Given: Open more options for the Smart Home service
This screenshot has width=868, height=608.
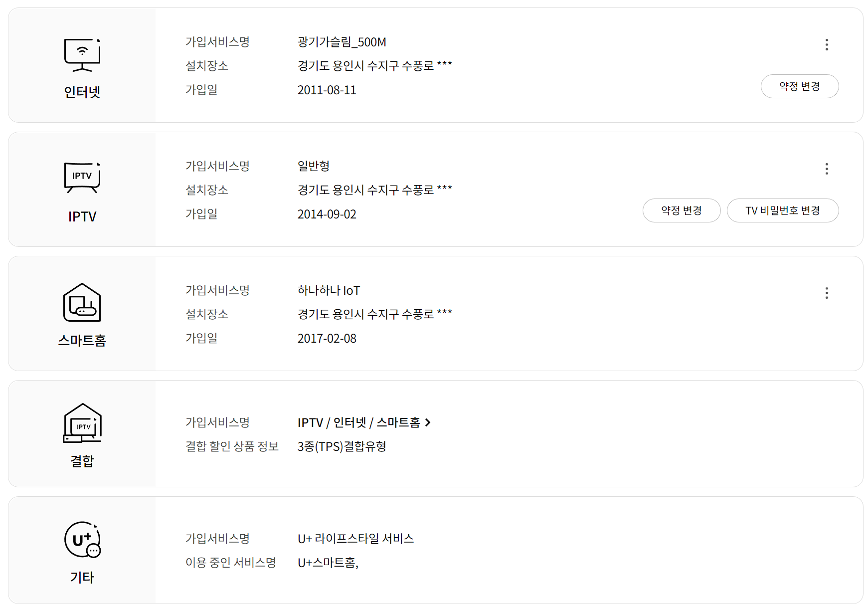Looking at the screenshot, I should (x=827, y=293).
